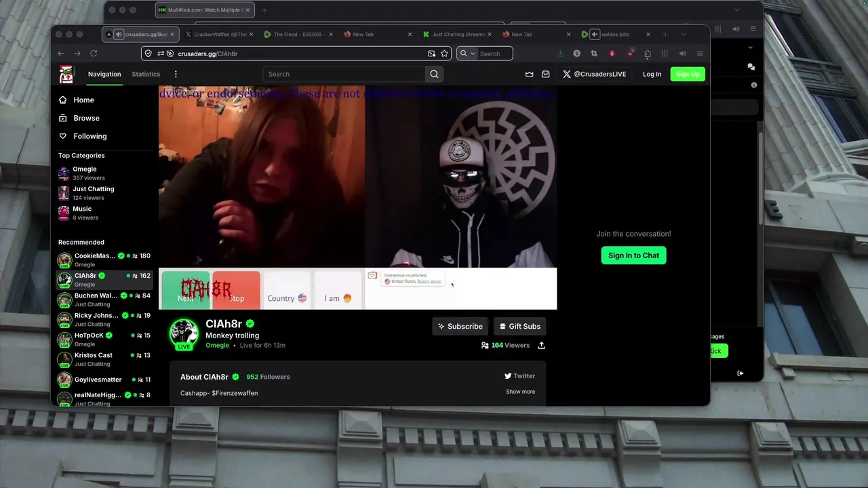Reload the crusaders.gg page
Screen dimensions: 868x488
94,54
